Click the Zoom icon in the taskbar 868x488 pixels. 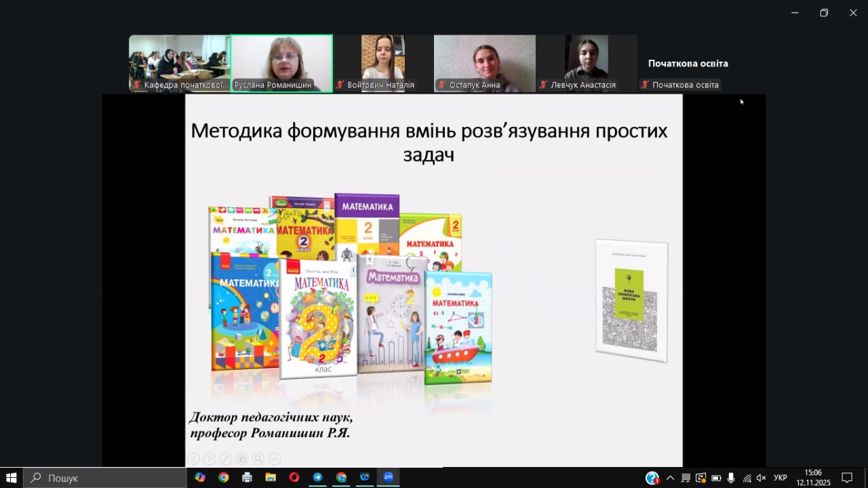pos(388,477)
